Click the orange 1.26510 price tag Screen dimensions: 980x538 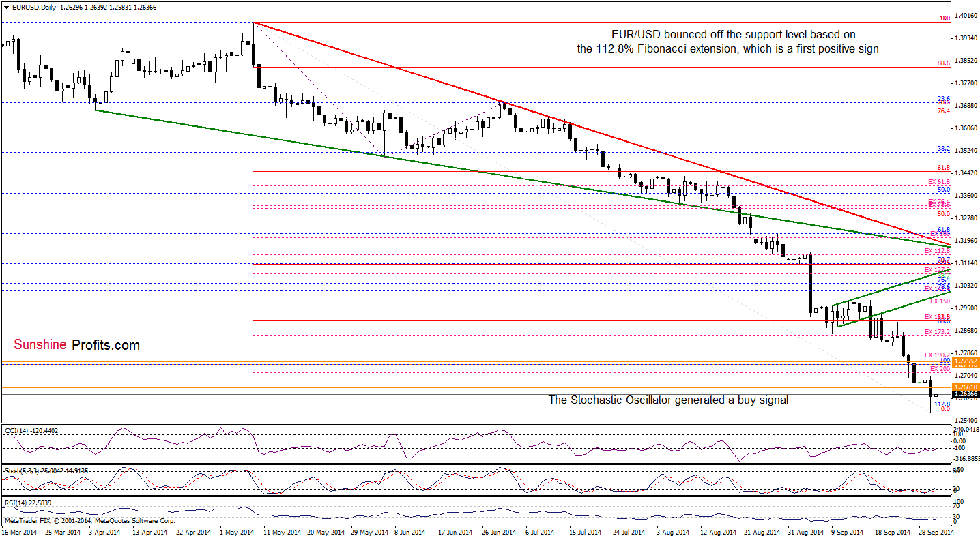[966, 387]
